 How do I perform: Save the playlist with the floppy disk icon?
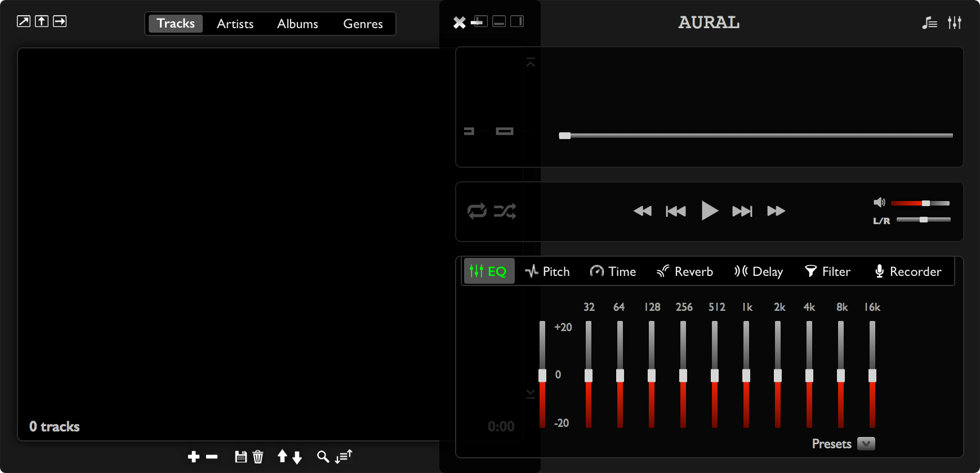point(241,457)
